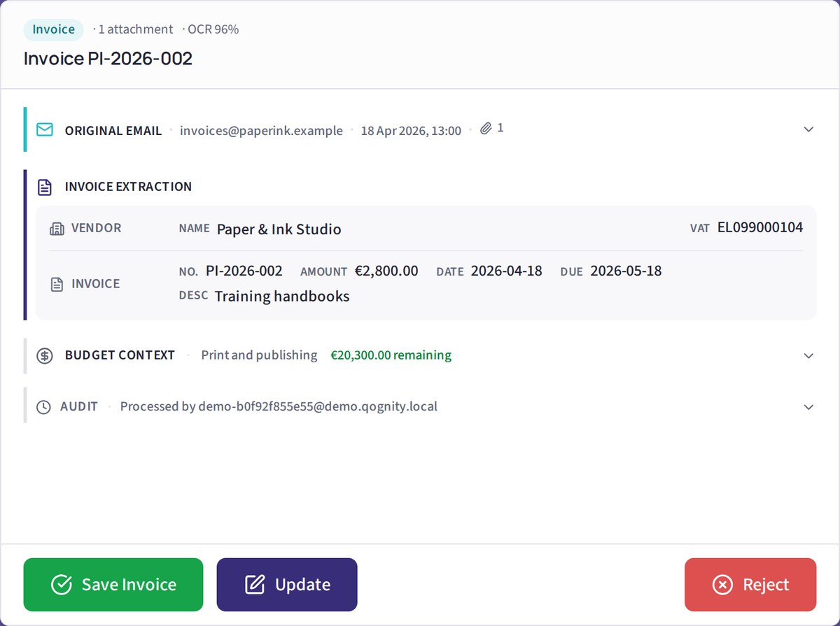Reject the invoice
The width and height of the screenshot is (840, 626).
coord(750,585)
